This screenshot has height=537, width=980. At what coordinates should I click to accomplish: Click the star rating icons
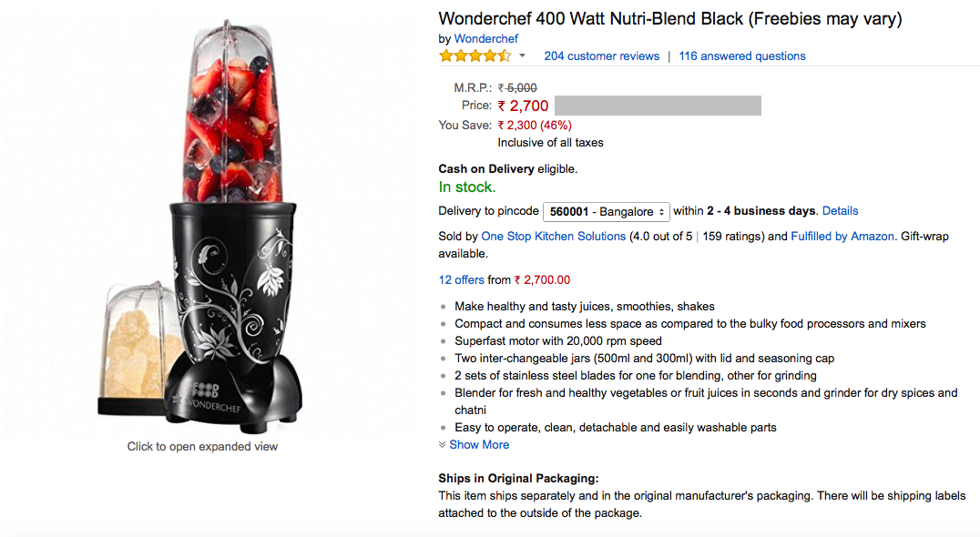[475, 56]
